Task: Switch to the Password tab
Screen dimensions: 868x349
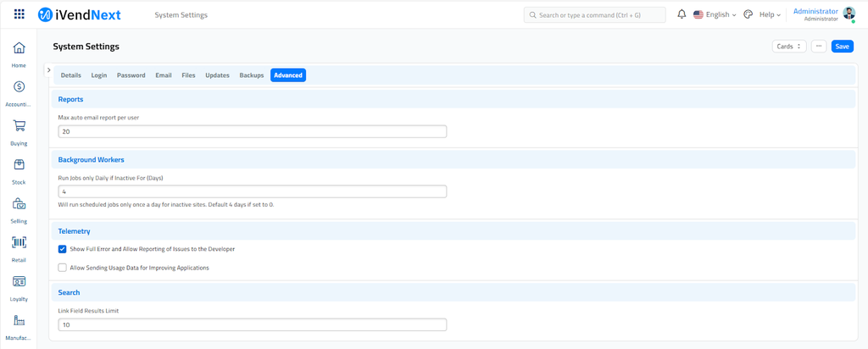Action: [x=131, y=75]
